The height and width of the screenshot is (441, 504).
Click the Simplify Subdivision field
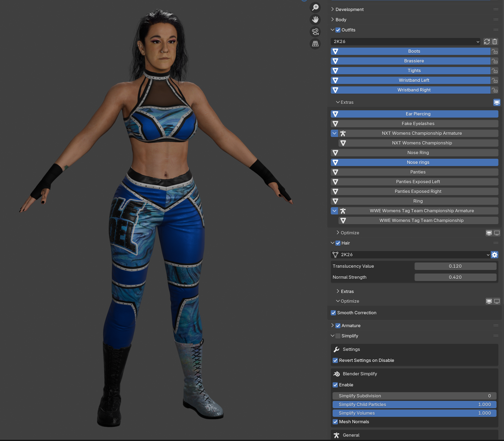tap(414, 396)
